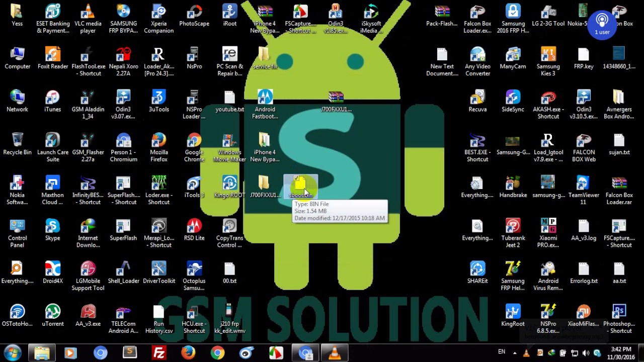Open Windows Explorer from the taskbar

(x=41, y=353)
